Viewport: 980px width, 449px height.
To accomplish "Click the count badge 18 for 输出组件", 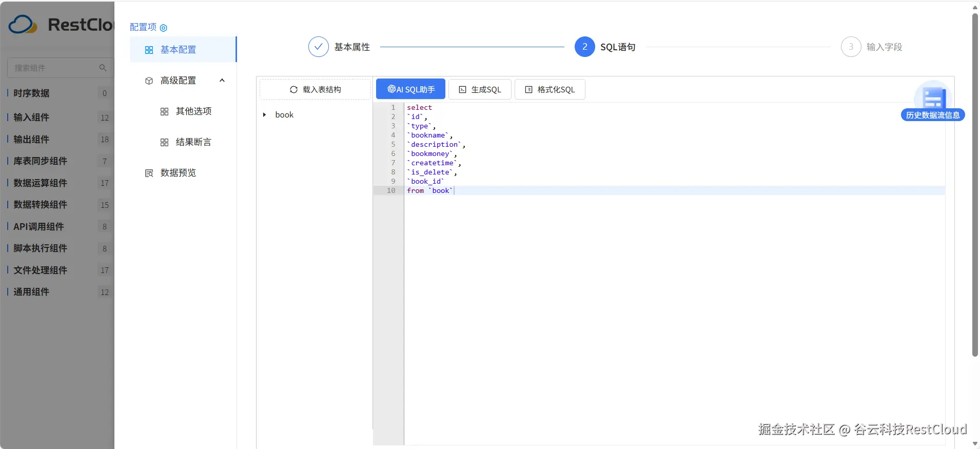I will tap(105, 139).
